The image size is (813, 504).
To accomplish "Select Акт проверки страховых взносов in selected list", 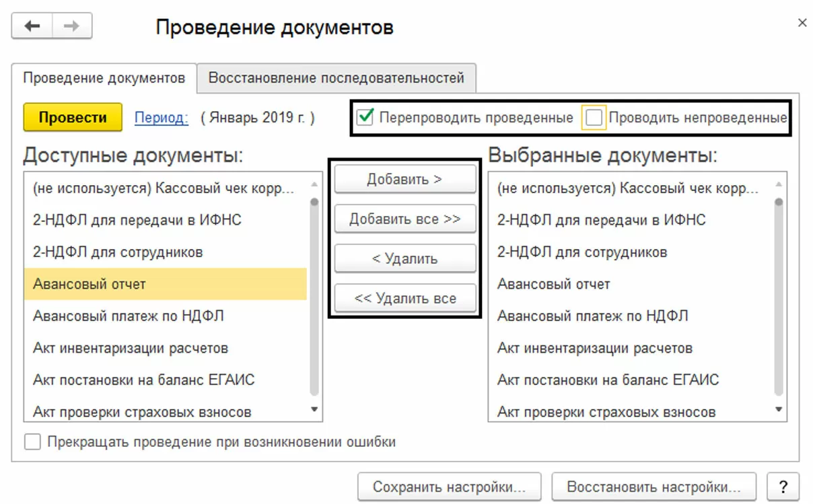I will [630, 410].
